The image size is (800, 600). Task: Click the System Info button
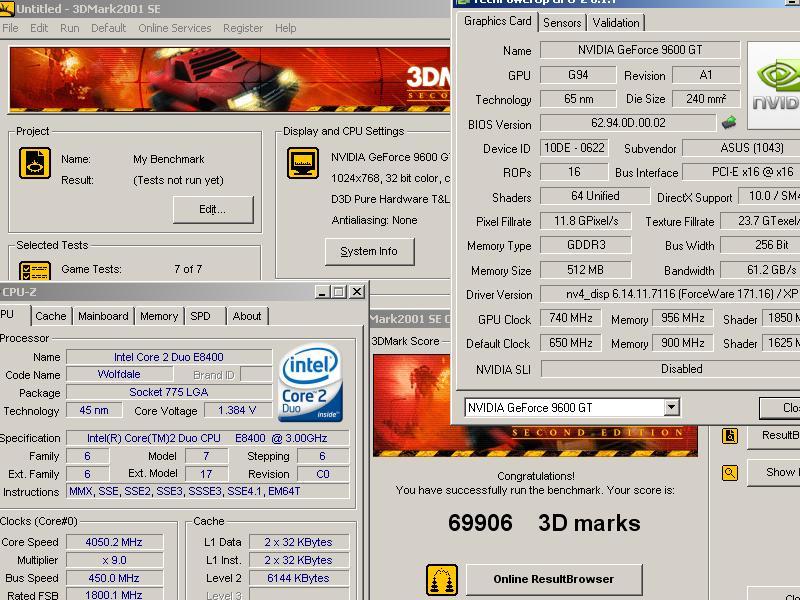pyautogui.click(x=369, y=251)
